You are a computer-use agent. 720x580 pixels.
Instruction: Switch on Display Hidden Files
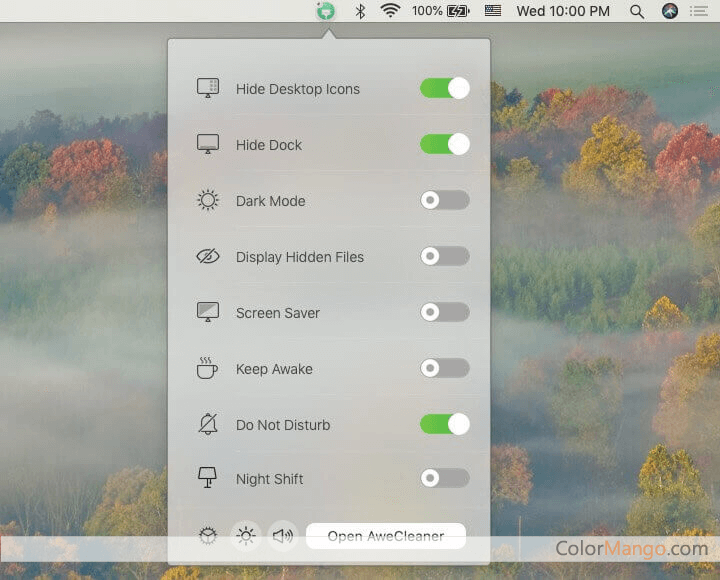(444, 256)
